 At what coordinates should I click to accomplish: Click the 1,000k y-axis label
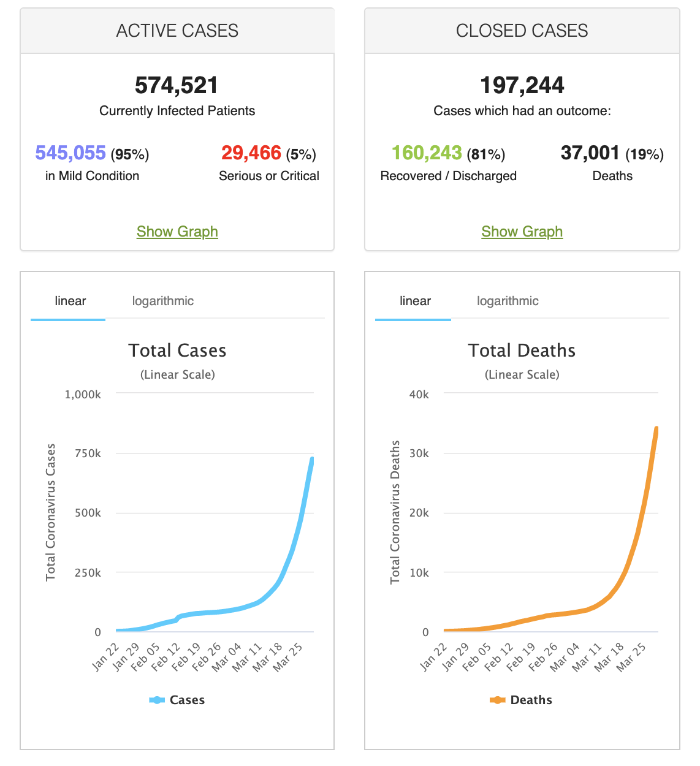(83, 395)
